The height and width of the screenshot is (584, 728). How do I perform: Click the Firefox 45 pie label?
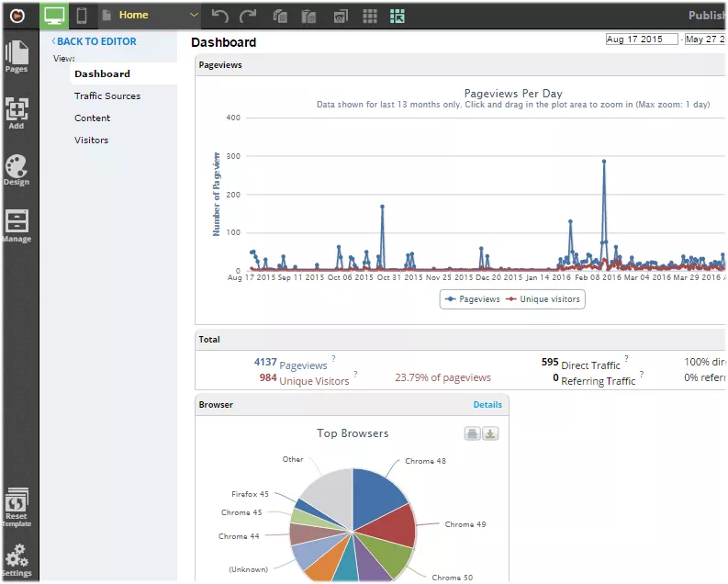[x=251, y=494]
